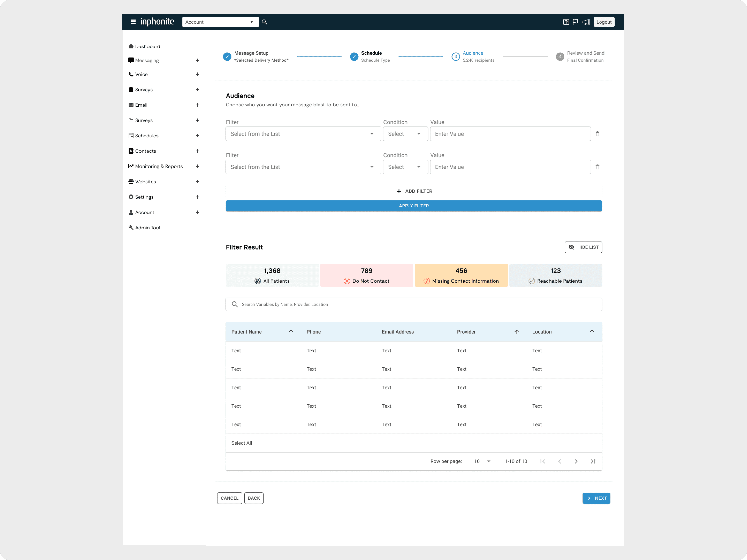Delete the second filter row with trash icon

tap(597, 167)
